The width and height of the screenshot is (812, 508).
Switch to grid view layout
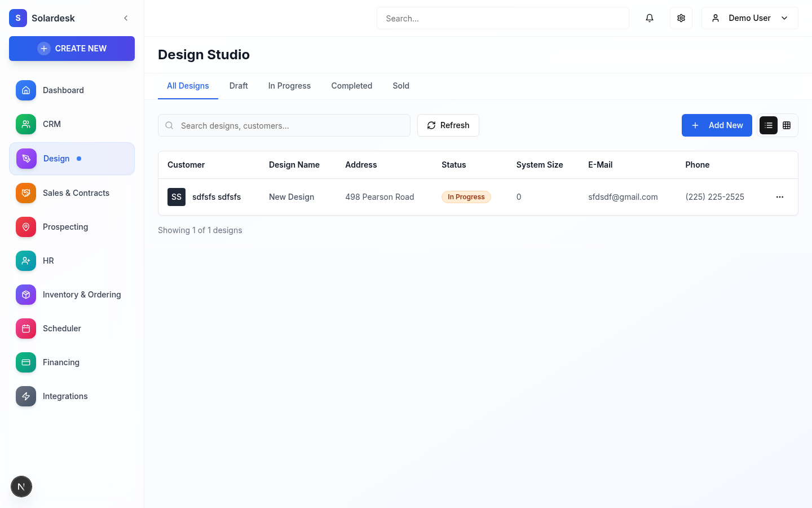(x=787, y=125)
